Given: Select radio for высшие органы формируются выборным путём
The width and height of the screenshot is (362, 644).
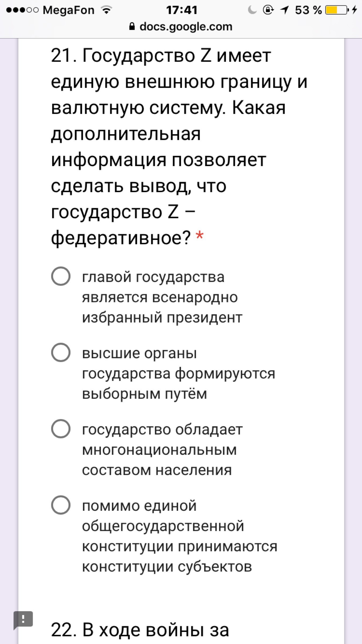Looking at the screenshot, I should (x=61, y=352).
